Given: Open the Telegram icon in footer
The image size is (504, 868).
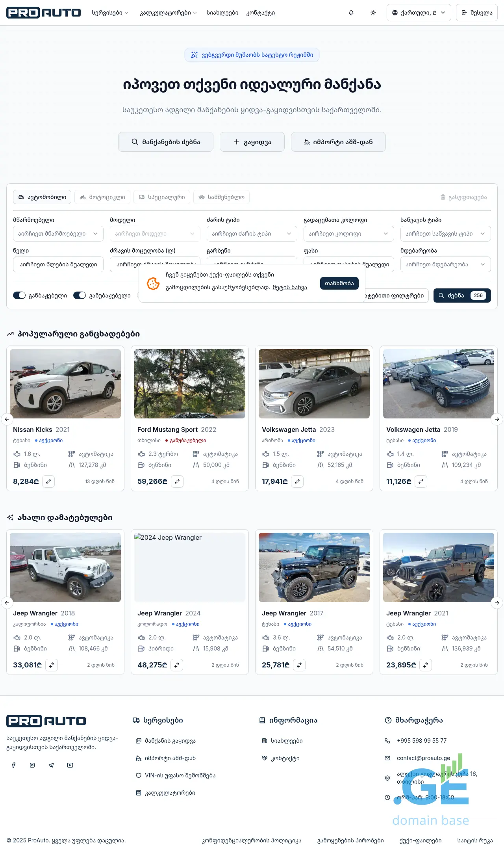Looking at the screenshot, I should [51, 765].
